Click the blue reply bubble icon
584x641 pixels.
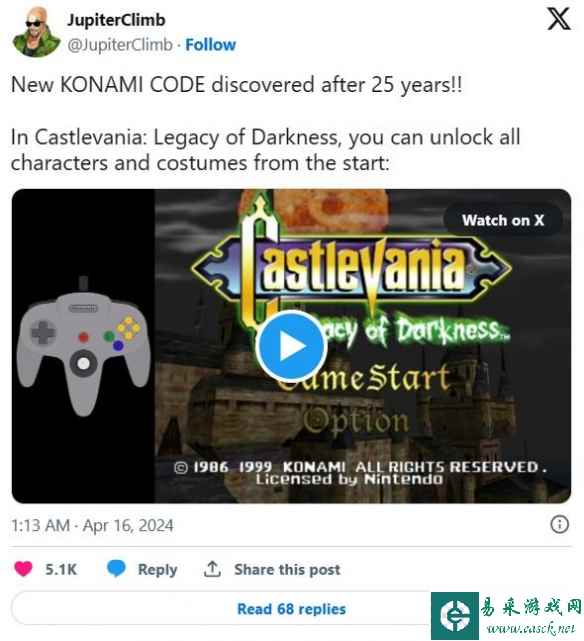116,569
